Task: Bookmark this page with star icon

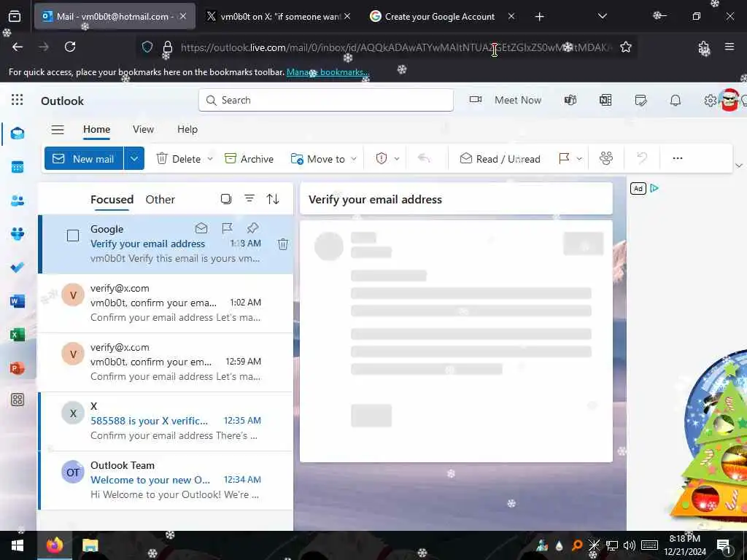Action: 625,47
